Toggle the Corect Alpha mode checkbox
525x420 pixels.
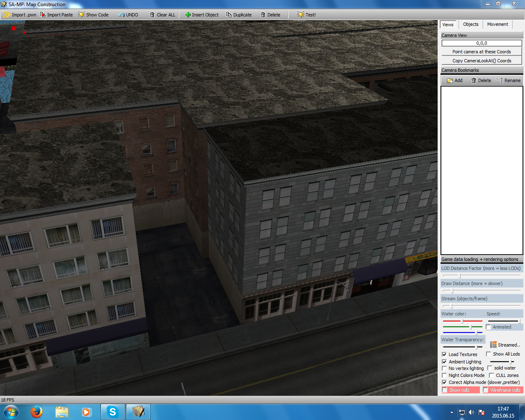click(x=444, y=382)
